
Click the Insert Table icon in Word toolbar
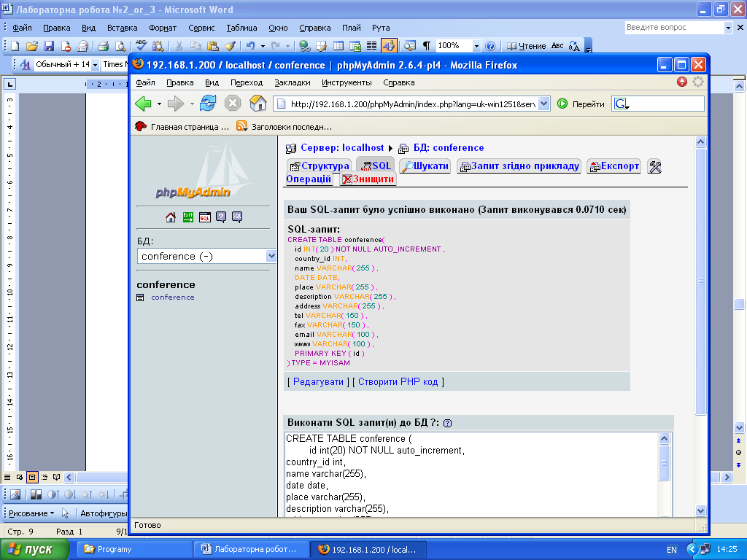coord(338,46)
